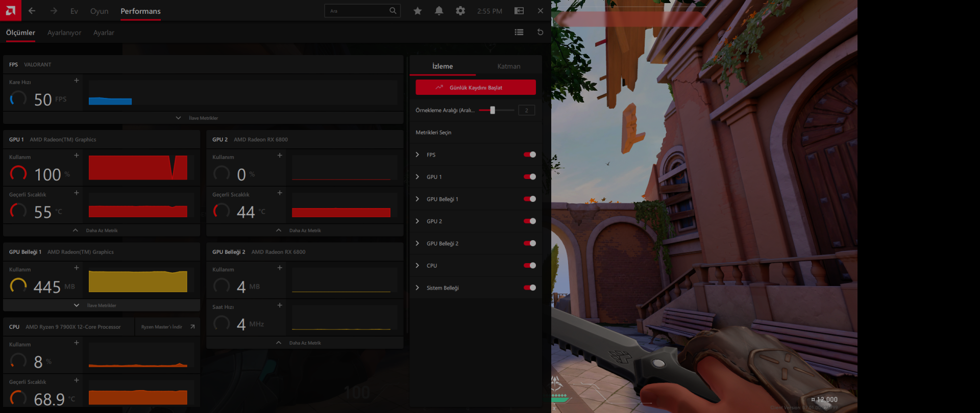Add GPU Belleği 2 Kullanım plus icon
Screen dimensions: 980x413
click(280, 268)
